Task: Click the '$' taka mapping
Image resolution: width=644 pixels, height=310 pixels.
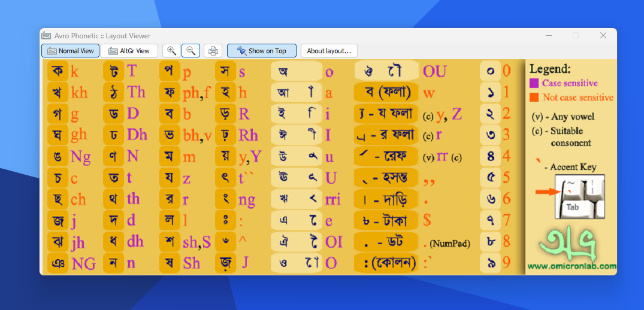Action: tap(427, 221)
